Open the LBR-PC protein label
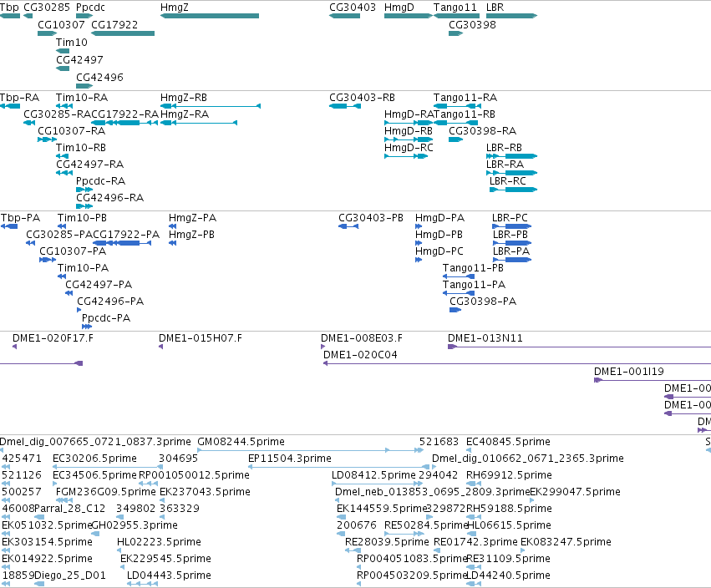This screenshot has height=588, width=711. (510, 218)
